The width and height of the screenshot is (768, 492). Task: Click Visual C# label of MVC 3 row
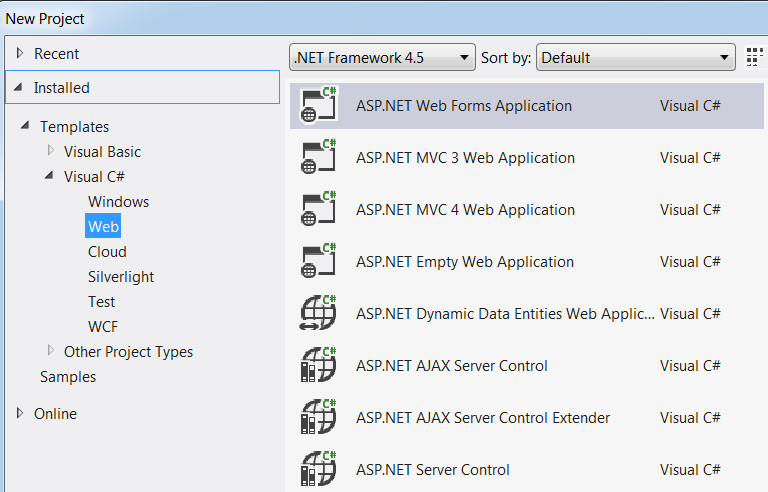tap(690, 157)
